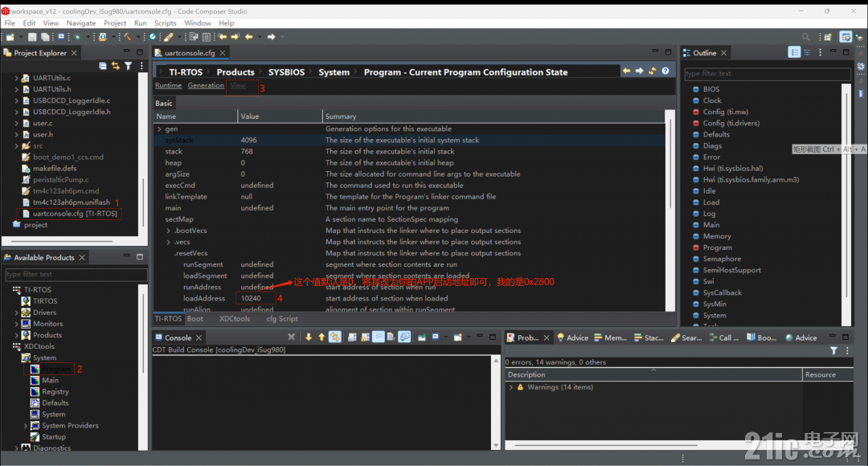Click the refresh arrows icon in config header
868x466 pixels.
653,71
